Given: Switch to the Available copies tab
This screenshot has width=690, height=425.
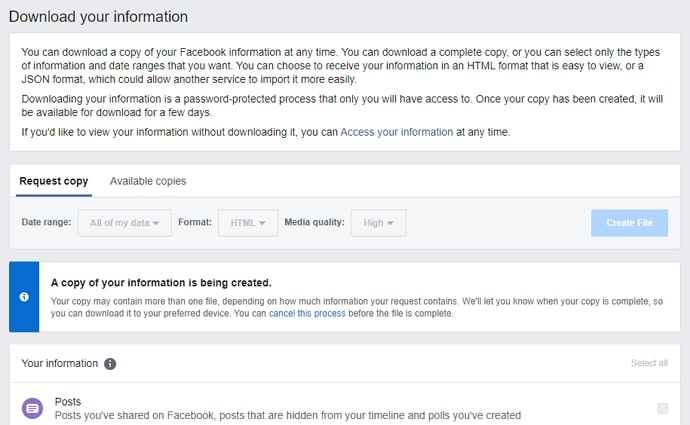Looking at the screenshot, I should pos(148,181).
